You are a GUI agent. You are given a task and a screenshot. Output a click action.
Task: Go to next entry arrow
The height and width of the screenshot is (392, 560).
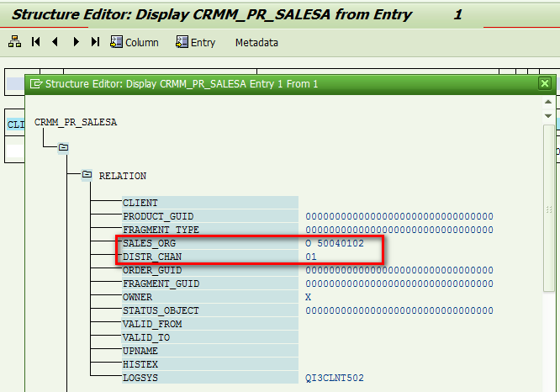(x=76, y=42)
